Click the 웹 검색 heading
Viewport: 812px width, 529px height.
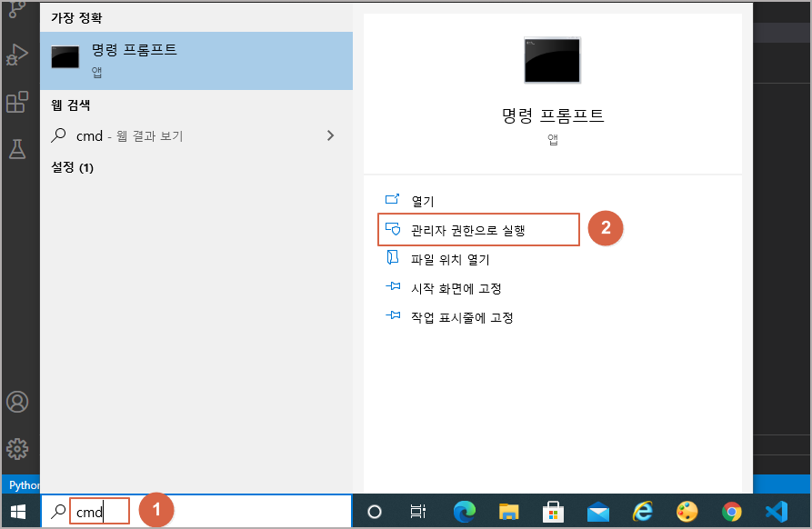pyautogui.click(x=71, y=105)
